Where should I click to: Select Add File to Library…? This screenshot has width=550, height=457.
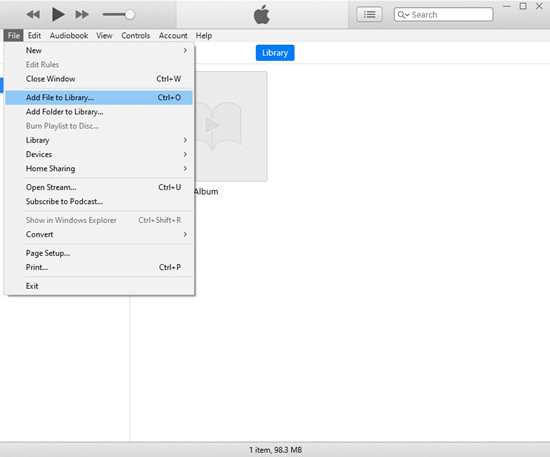tap(99, 98)
